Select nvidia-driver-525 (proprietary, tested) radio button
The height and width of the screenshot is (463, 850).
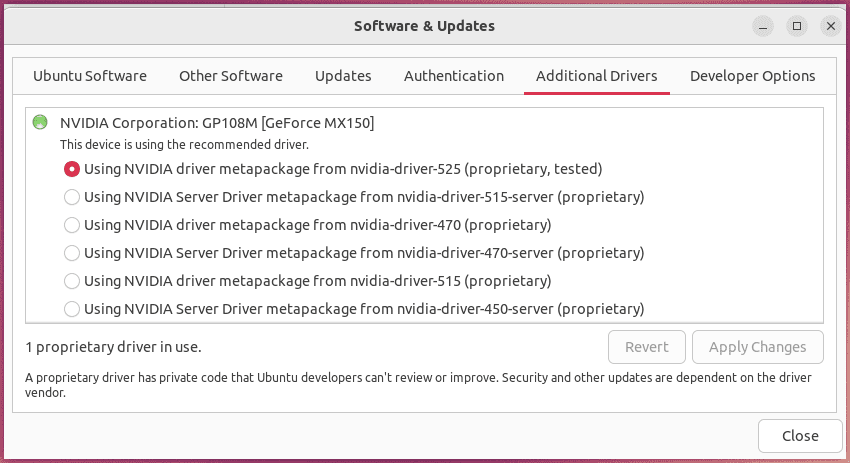72,169
